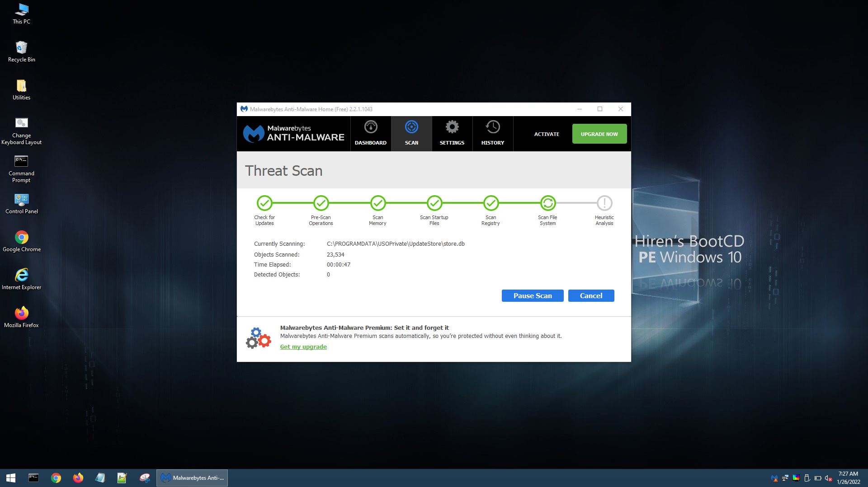868x487 pixels.
Task: Open the taskbar clock showing 7:27 AM
Action: pos(848,478)
